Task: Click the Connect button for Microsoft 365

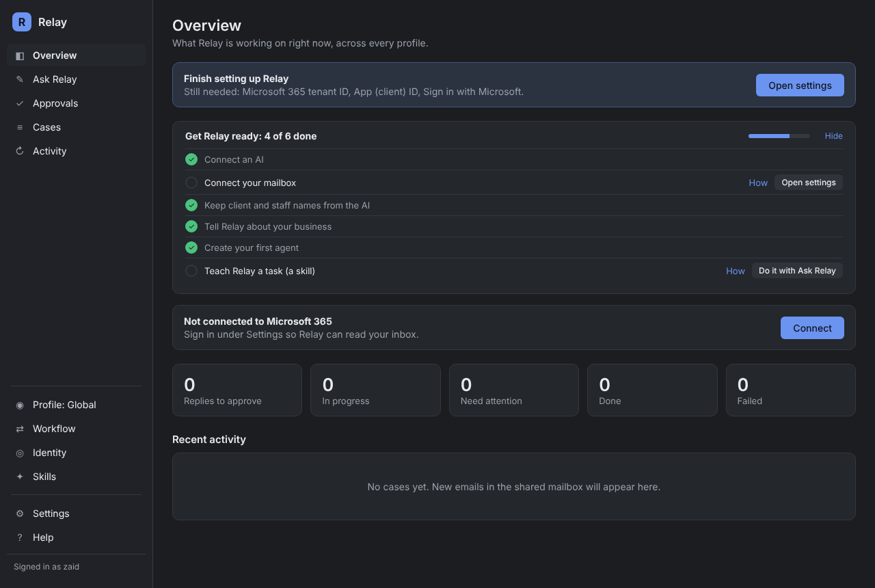Action: 812,328
